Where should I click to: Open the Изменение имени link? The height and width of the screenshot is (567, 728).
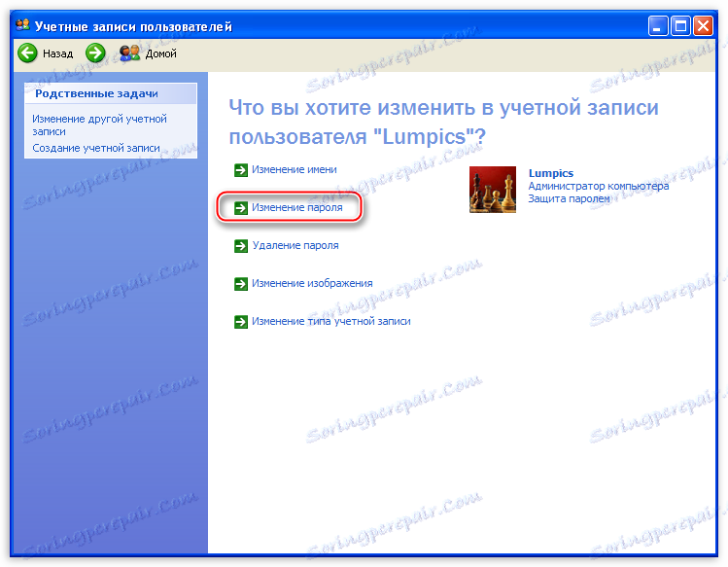tap(295, 169)
